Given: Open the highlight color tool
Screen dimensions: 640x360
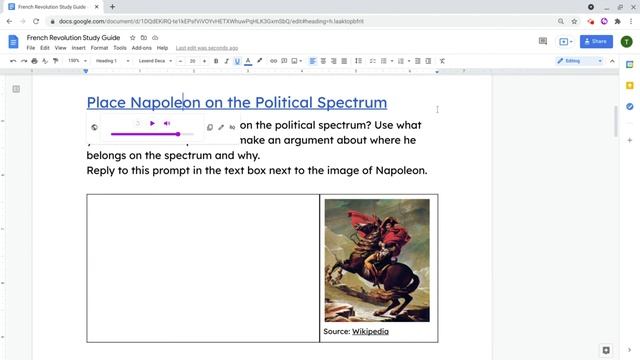Looking at the screenshot, I should click(x=259, y=61).
